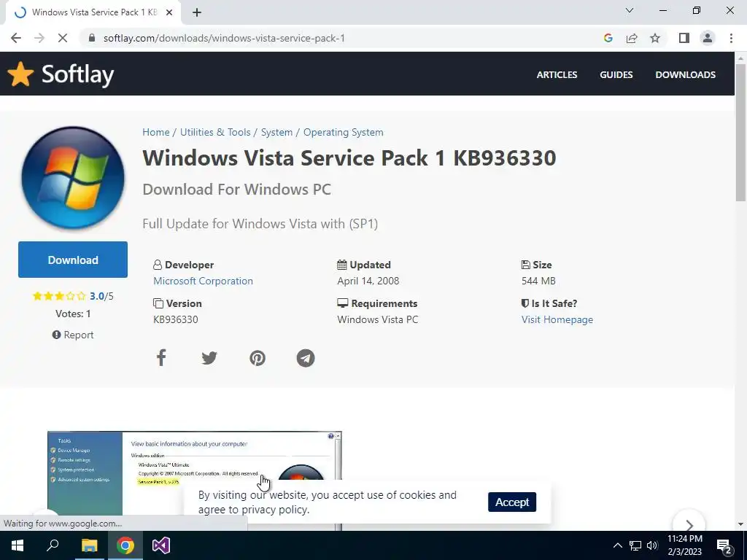Open Chrome's three-dot menu

coord(731,38)
